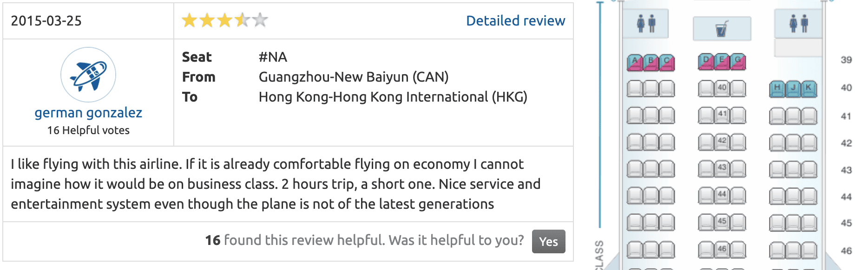The height and width of the screenshot is (270, 868).
Task: Select blue seat H in row 40
Action: click(777, 89)
